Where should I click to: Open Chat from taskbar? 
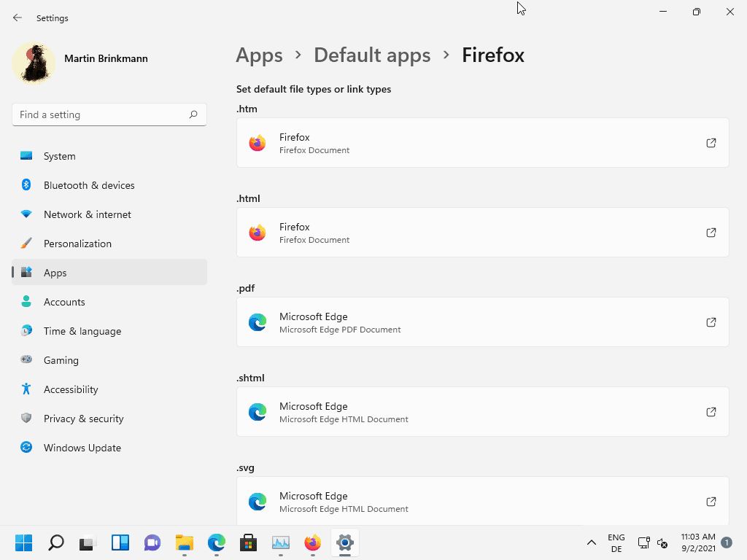tap(152, 542)
